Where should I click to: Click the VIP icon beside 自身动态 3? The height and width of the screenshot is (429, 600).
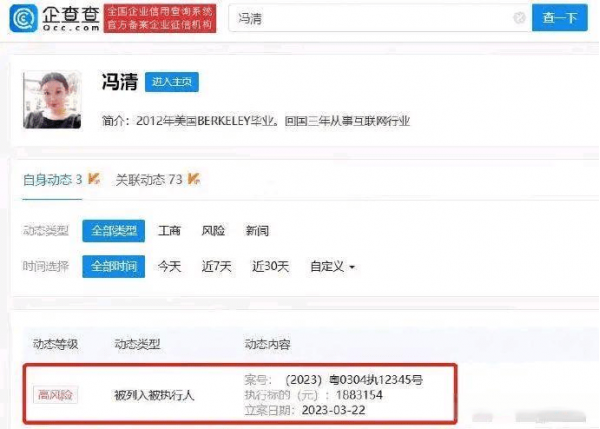94,179
